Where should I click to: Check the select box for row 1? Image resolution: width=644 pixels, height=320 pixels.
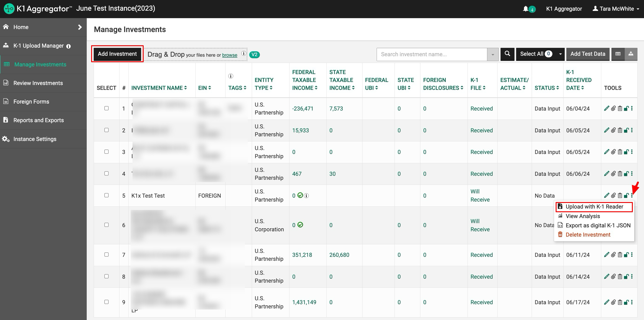coord(106,108)
